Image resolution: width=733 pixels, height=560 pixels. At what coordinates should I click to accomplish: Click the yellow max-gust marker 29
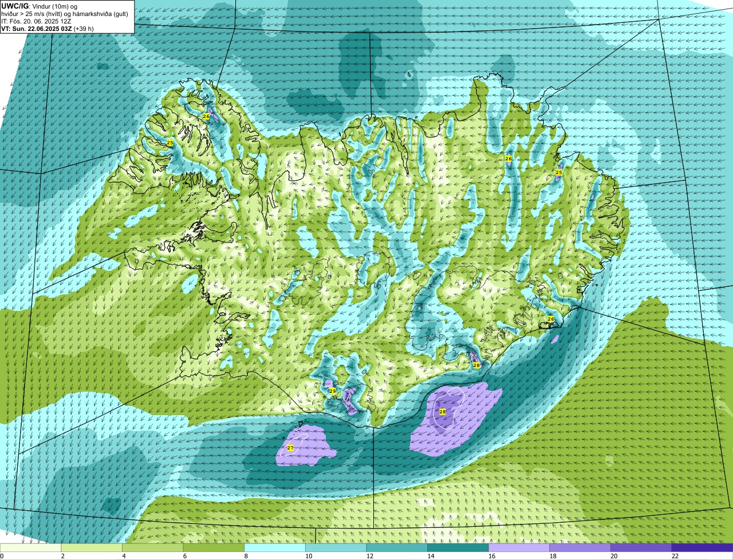333,391
